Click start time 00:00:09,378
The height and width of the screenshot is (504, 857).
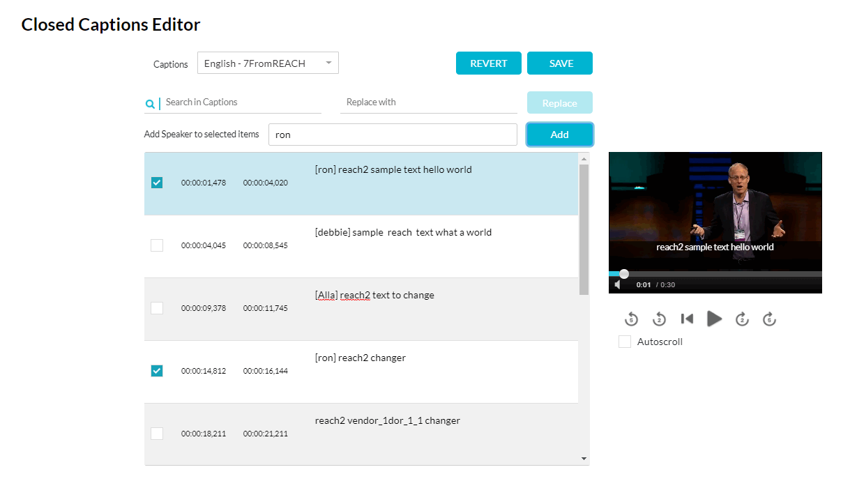pos(204,308)
